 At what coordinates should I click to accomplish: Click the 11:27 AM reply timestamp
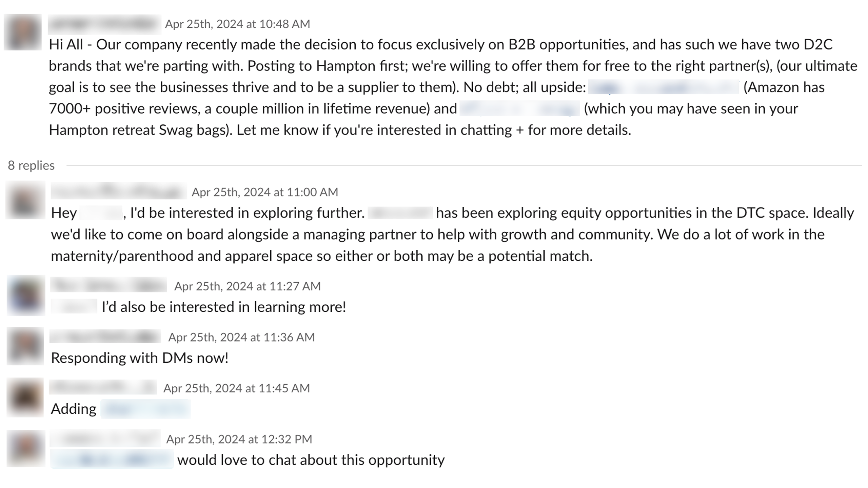pos(247,286)
